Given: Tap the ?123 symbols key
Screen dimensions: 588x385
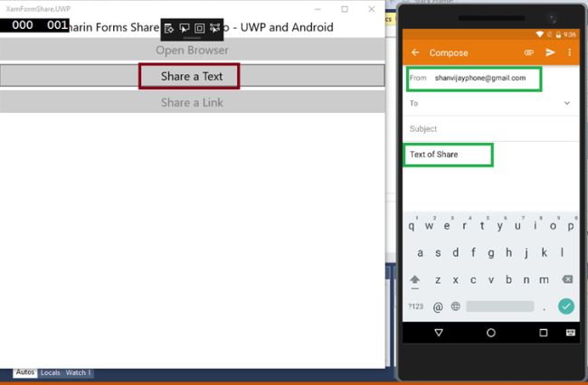Looking at the screenshot, I should pos(415,306).
